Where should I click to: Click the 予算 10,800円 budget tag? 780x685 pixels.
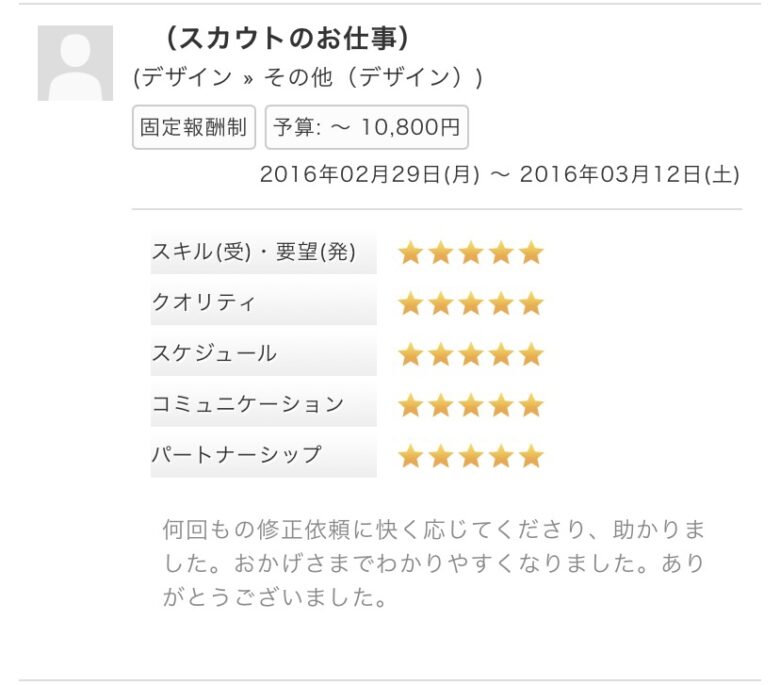point(366,128)
